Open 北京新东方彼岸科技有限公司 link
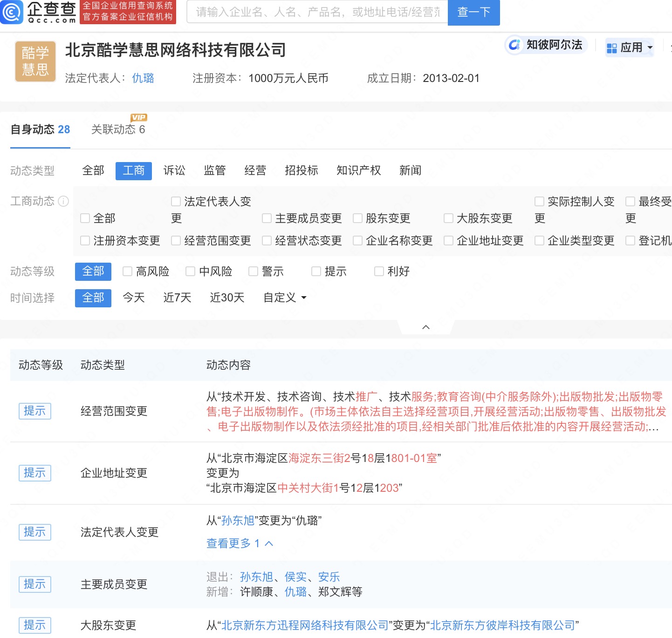This screenshot has width=672, height=638. [x=502, y=625]
